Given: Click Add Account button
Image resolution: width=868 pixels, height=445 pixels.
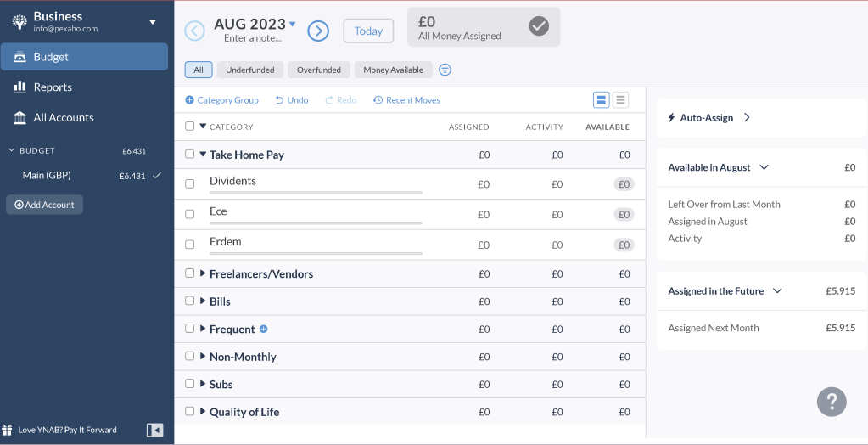Looking at the screenshot, I should (x=44, y=205).
